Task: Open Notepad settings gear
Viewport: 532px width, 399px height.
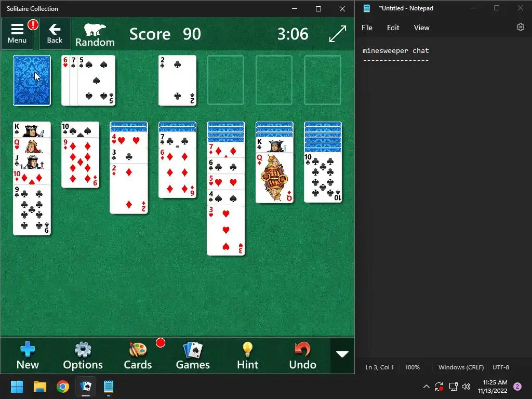Action: (521, 27)
